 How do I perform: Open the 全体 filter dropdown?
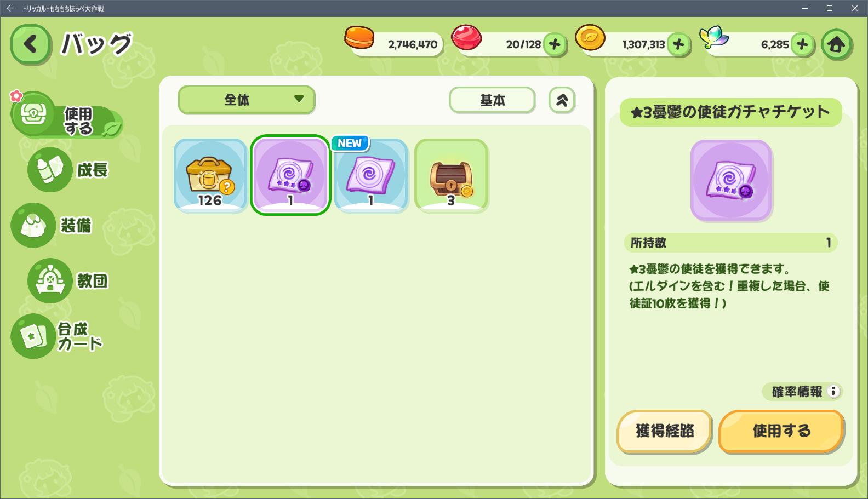pyautogui.click(x=247, y=100)
